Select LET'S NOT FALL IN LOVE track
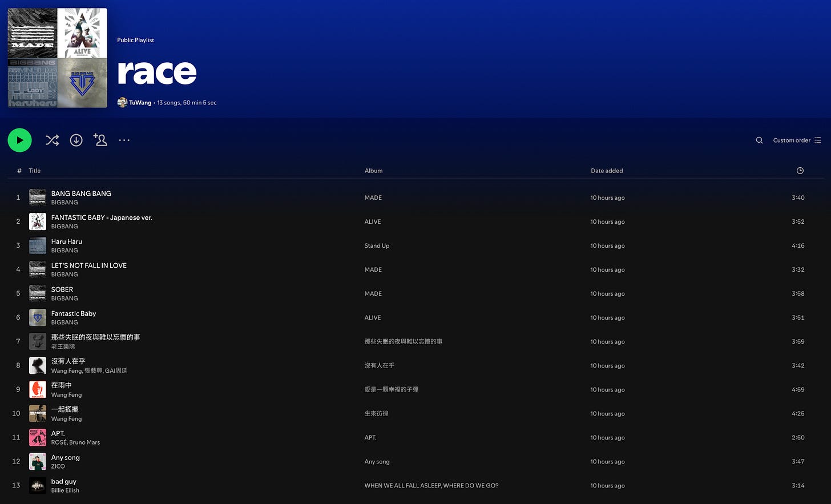 [89, 265]
